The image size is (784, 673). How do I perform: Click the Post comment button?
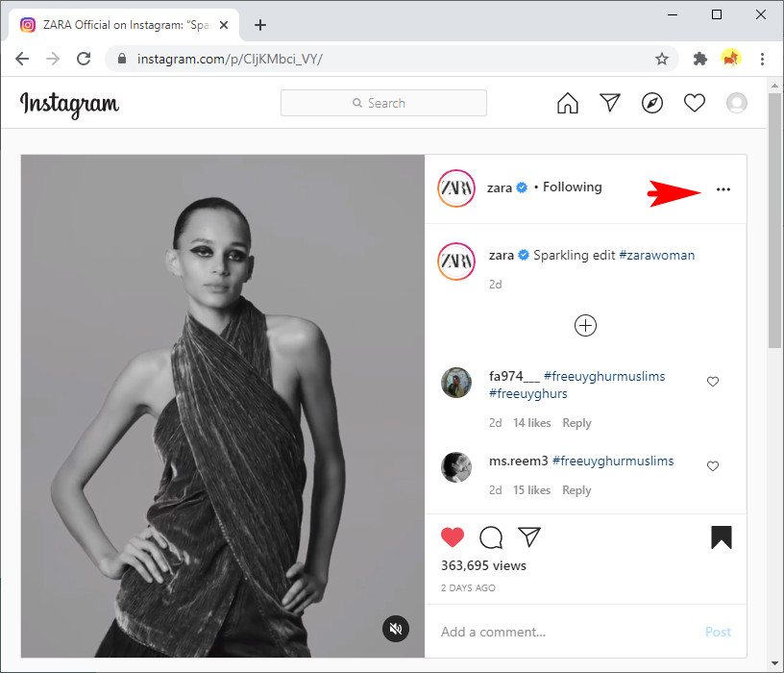718,632
